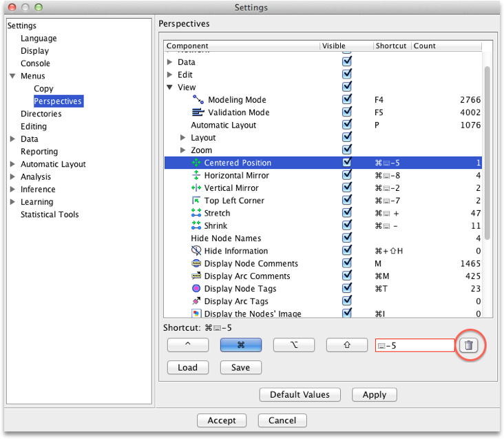Uncheck Visible for Edit row

coord(347,74)
